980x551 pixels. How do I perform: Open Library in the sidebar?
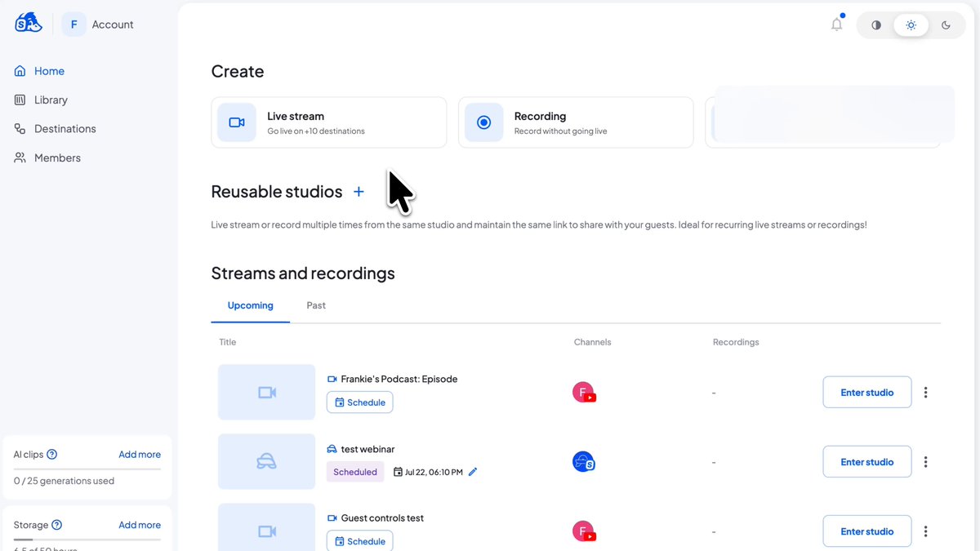click(x=41, y=100)
